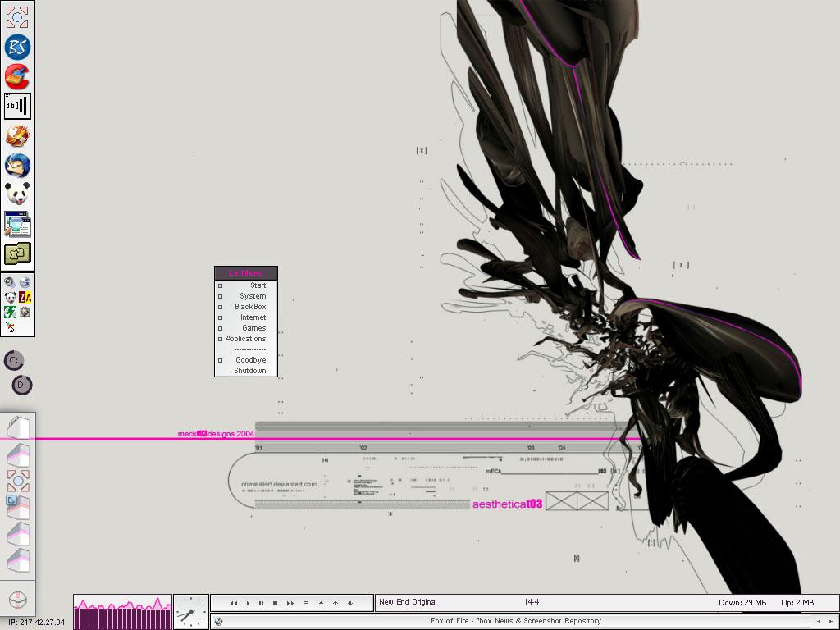Rewind to the previous track
The width and height of the screenshot is (840, 630).
234,603
